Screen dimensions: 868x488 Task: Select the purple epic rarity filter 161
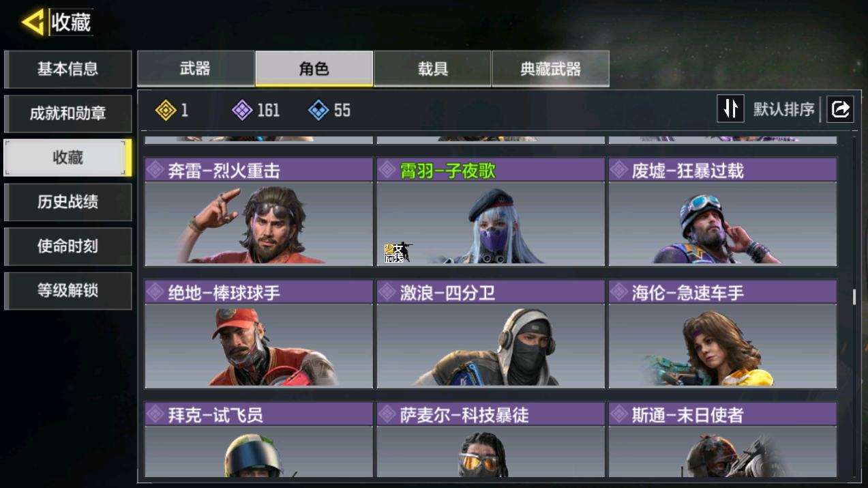(256, 110)
